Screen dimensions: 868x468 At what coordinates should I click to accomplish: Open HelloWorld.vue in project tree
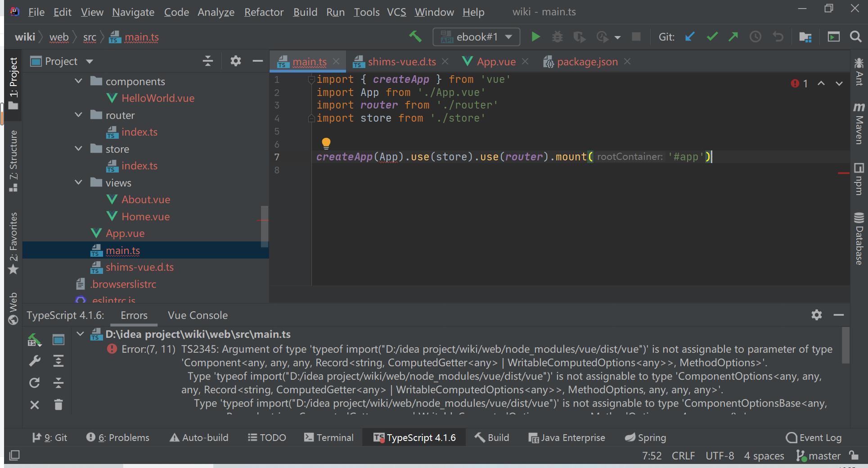coord(157,98)
